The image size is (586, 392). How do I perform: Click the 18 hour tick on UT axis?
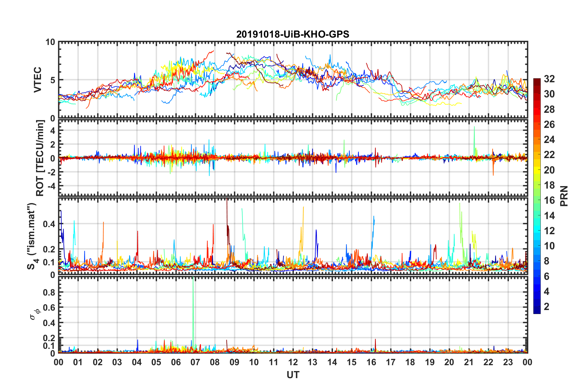(x=410, y=362)
